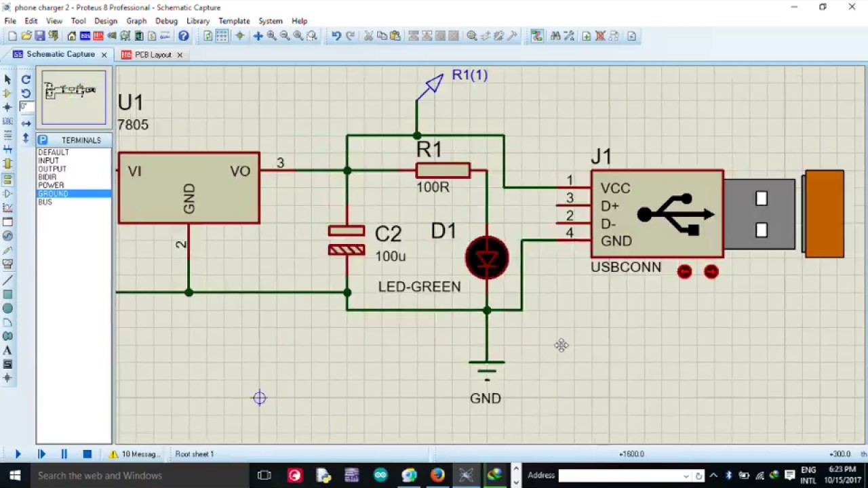Pause the running simulation
Screen dimensions: 868x488
tap(64, 454)
